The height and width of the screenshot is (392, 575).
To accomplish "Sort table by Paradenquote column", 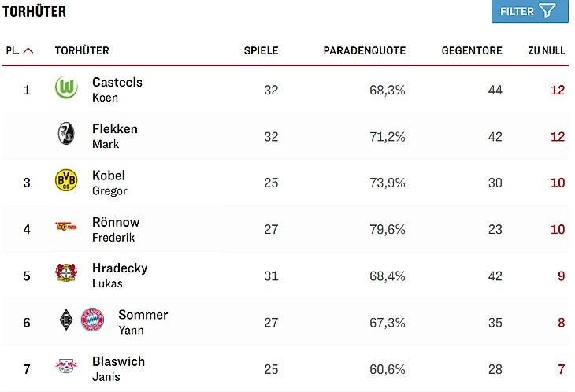I will pyautogui.click(x=364, y=50).
